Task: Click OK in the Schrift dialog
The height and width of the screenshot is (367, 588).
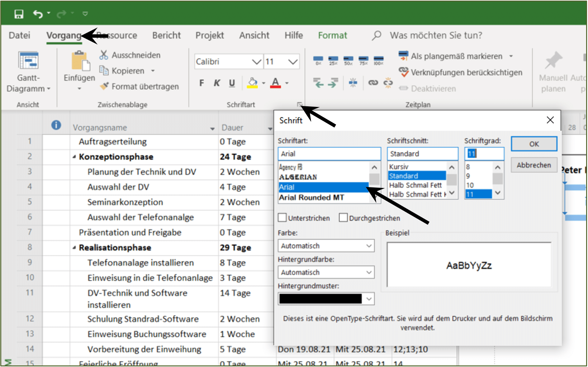Action: pyautogui.click(x=534, y=144)
